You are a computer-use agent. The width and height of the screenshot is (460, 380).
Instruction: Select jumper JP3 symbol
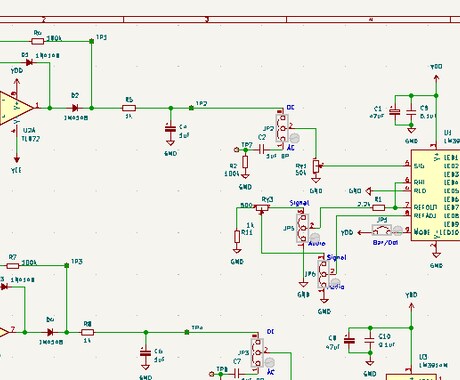(x=257, y=353)
